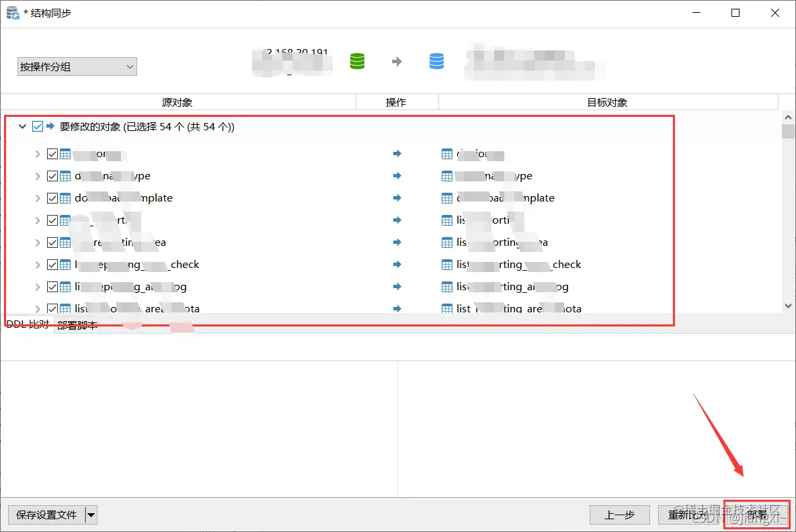Expand the source table row ending in '_check'
Viewport: 796px width, 532px height.
(38, 264)
